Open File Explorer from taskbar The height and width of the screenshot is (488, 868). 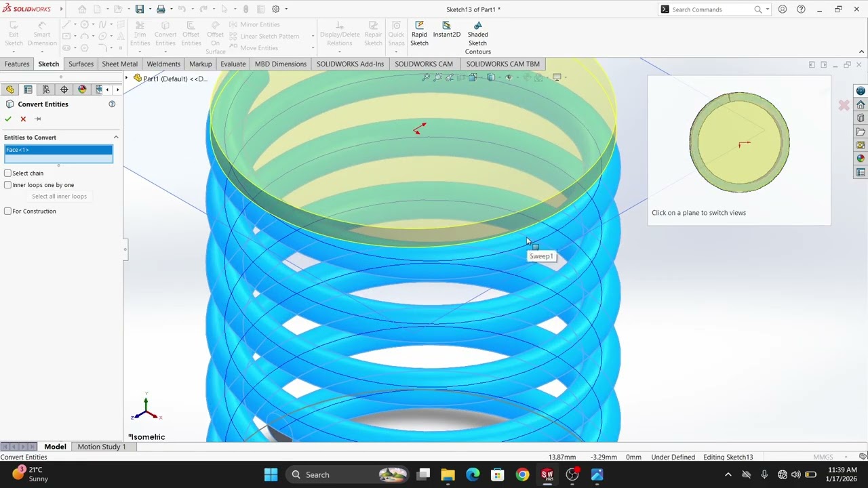(x=448, y=474)
